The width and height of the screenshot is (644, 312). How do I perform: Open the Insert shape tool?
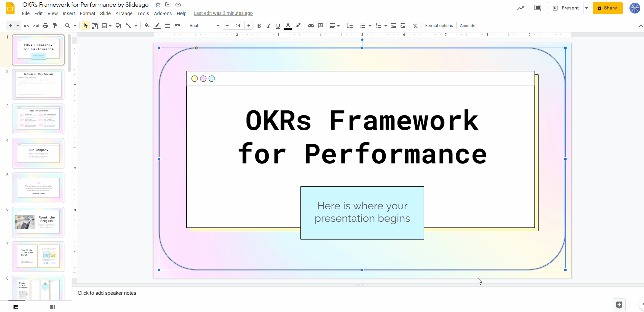pyautogui.click(x=118, y=25)
